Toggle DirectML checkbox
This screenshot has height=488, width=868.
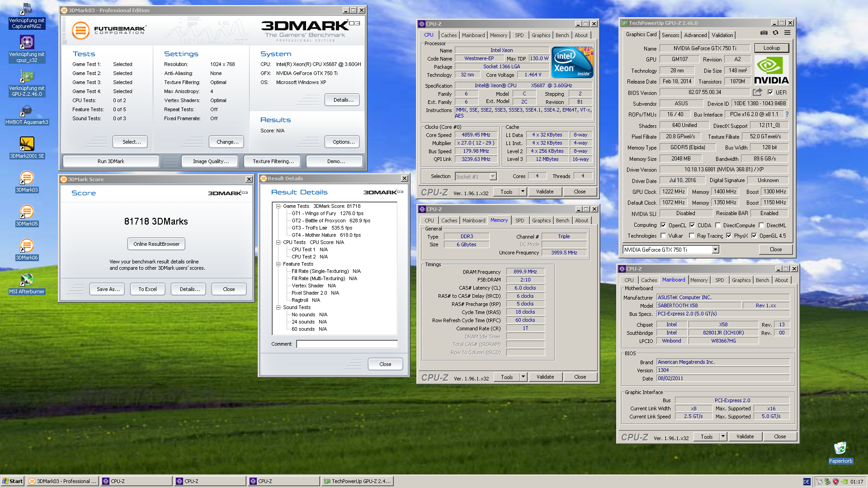761,225
